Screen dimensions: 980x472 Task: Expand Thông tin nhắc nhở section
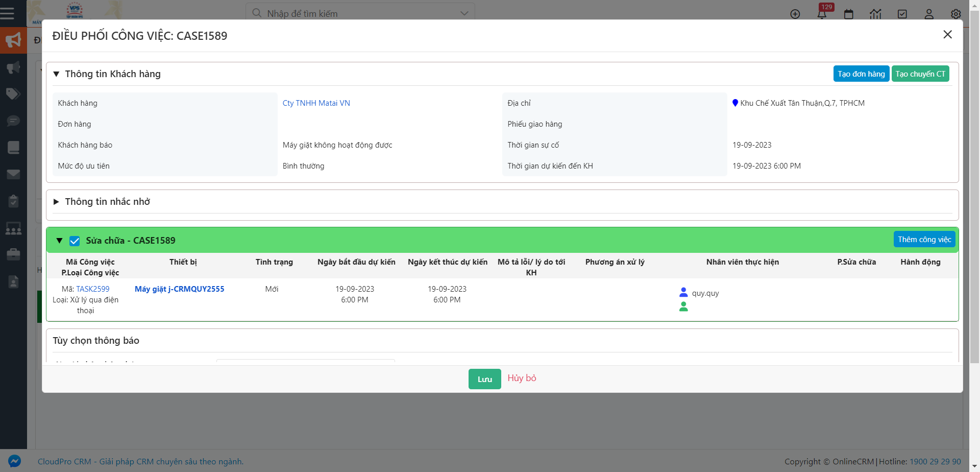56,202
